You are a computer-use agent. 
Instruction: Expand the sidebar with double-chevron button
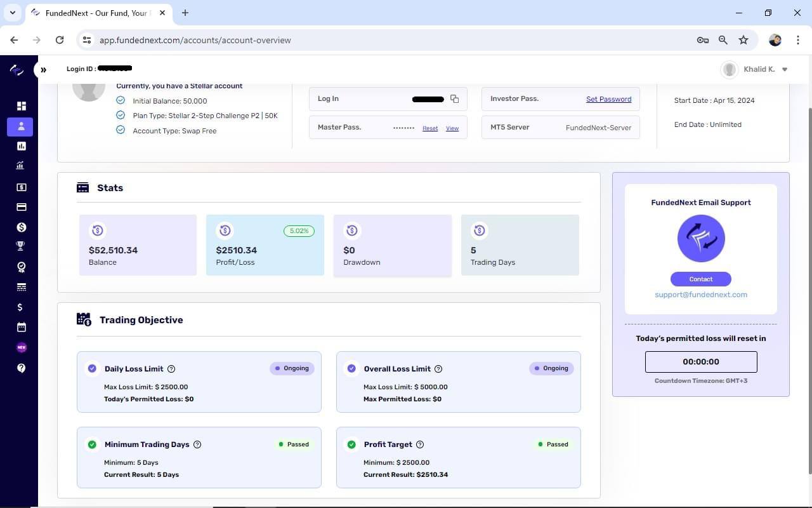point(43,70)
